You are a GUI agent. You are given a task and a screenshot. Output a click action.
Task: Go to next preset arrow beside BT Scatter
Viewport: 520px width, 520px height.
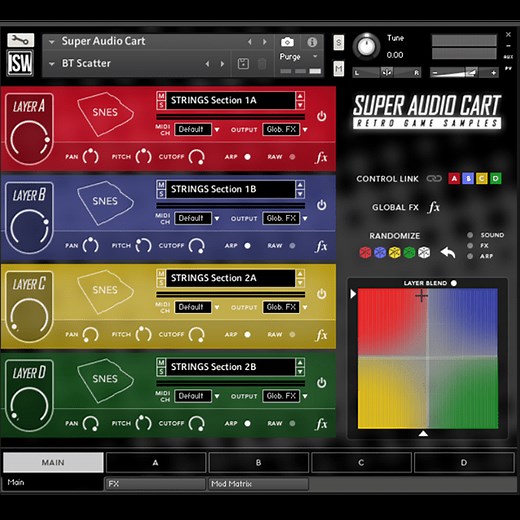click(222, 64)
